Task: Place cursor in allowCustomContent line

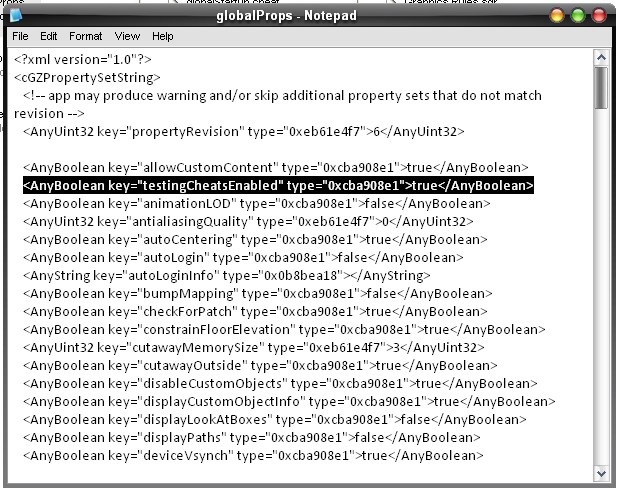Action: [275, 167]
